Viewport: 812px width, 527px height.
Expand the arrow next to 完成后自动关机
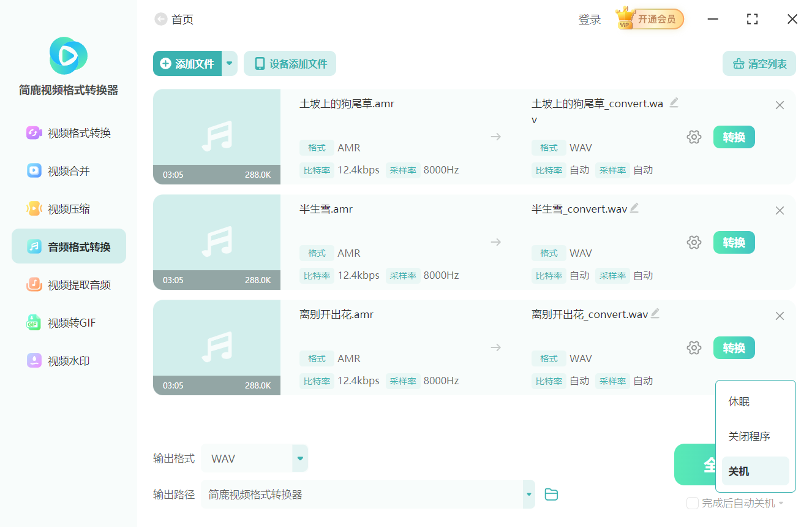coord(781,504)
